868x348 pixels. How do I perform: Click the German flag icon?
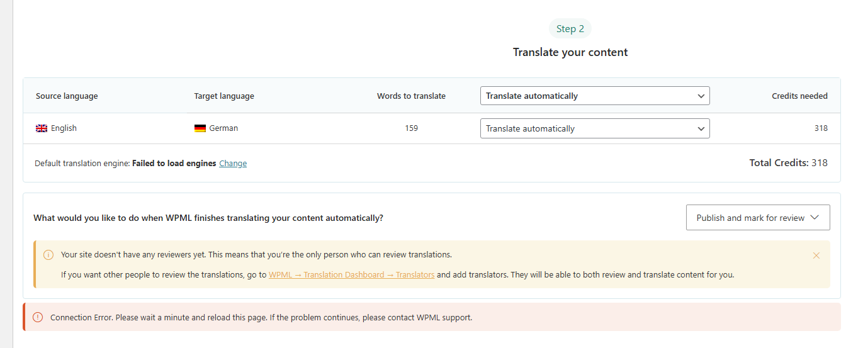pos(200,128)
